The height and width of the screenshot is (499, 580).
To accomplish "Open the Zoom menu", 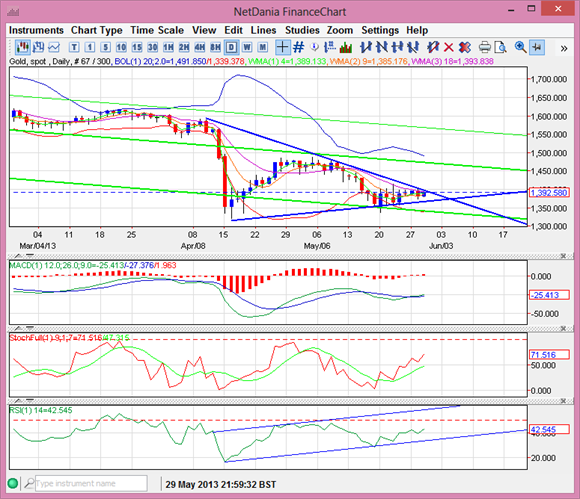I will coord(340,30).
